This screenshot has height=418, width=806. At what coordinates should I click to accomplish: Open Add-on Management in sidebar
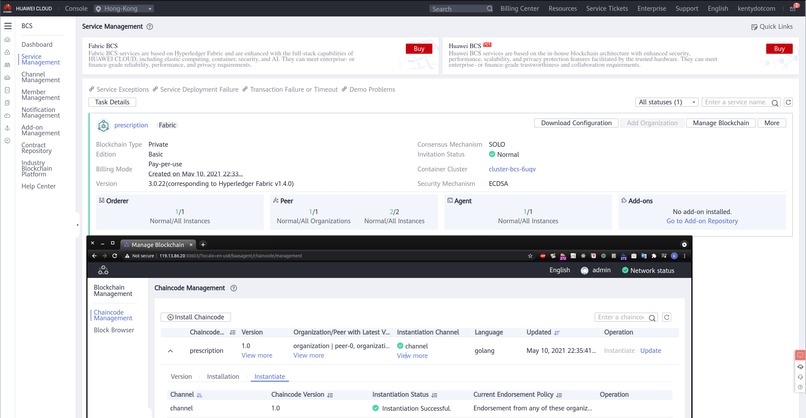tap(41, 131)
